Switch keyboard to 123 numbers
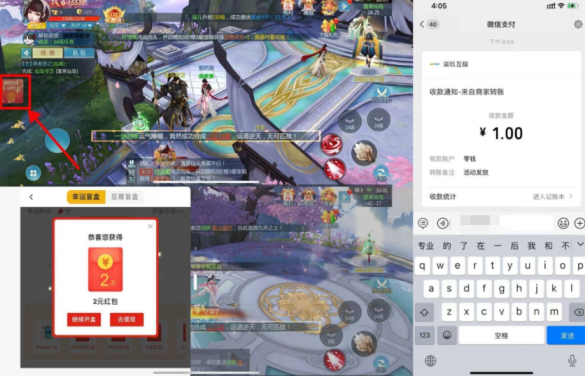 point(425,335)
